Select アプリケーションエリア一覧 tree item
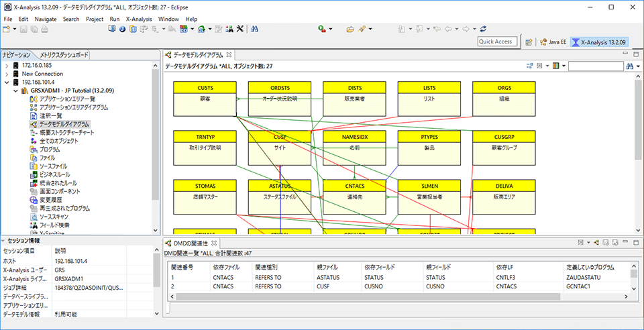 (67, 99)
